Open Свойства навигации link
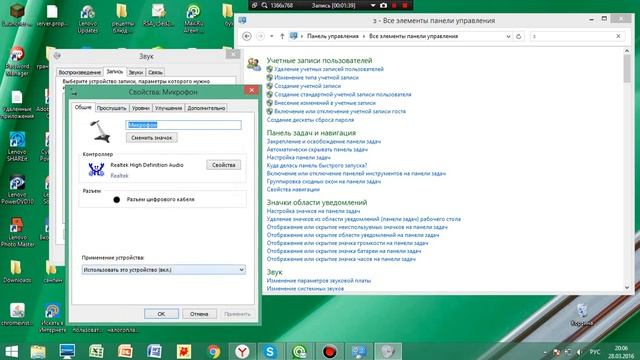Screen dimensions: 640x360 click(293, 189)
